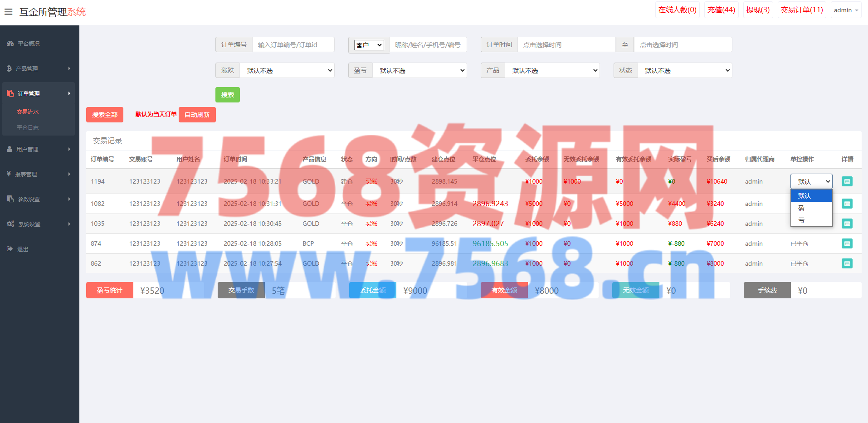Open details icon for order 862
This screenshot has width=868, height=423.
click(847, 263)
